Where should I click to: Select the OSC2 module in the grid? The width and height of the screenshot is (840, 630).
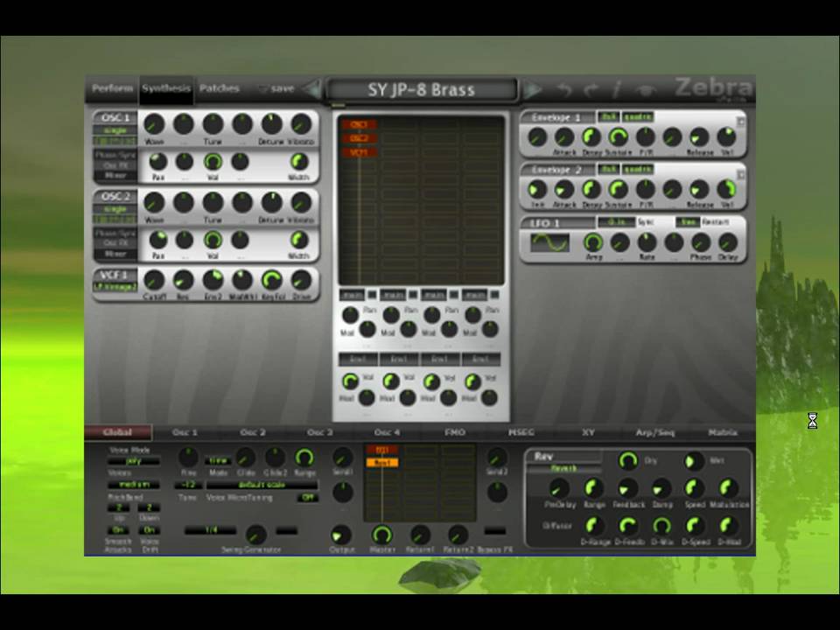pos(359,138)
